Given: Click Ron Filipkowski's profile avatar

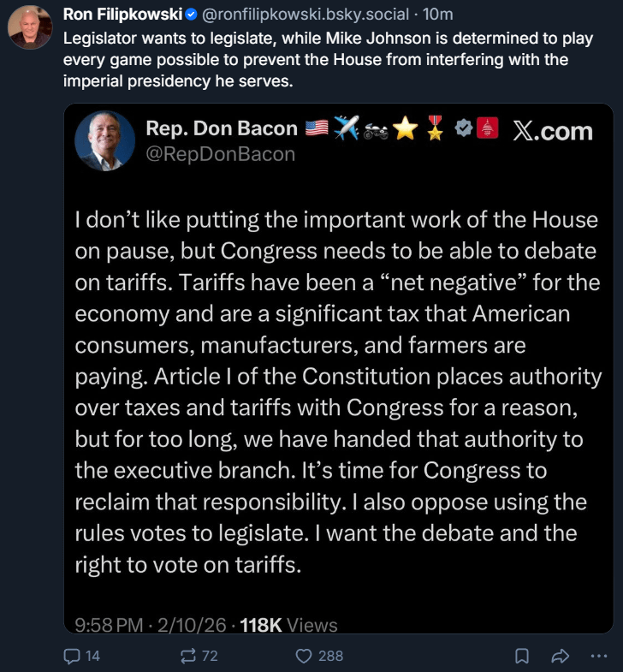Looking at the screenshot, I should click(30, 27).
